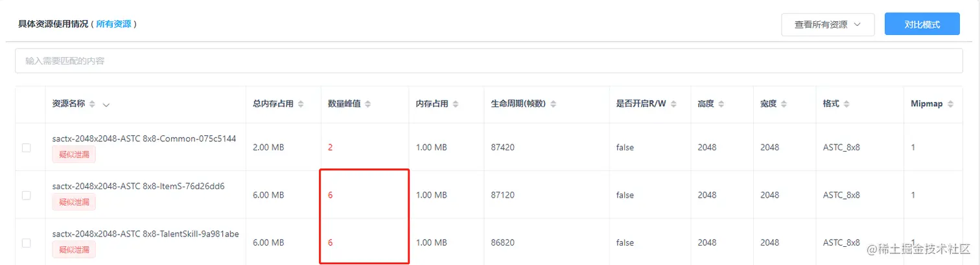Image resolution: width=980 pixels, height=265 pixels.
Task: Sort by 数量峰值 column
Action: (x=367, y=104)
